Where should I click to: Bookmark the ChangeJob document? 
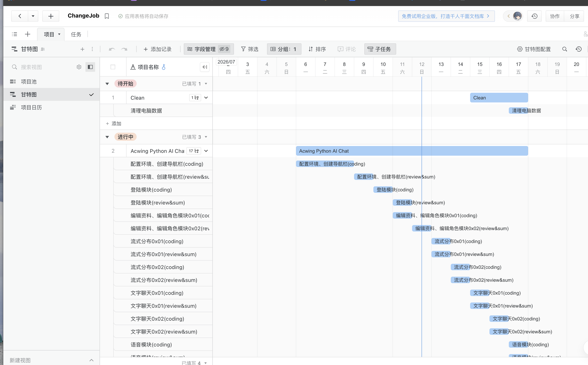[x=107, y=16]
